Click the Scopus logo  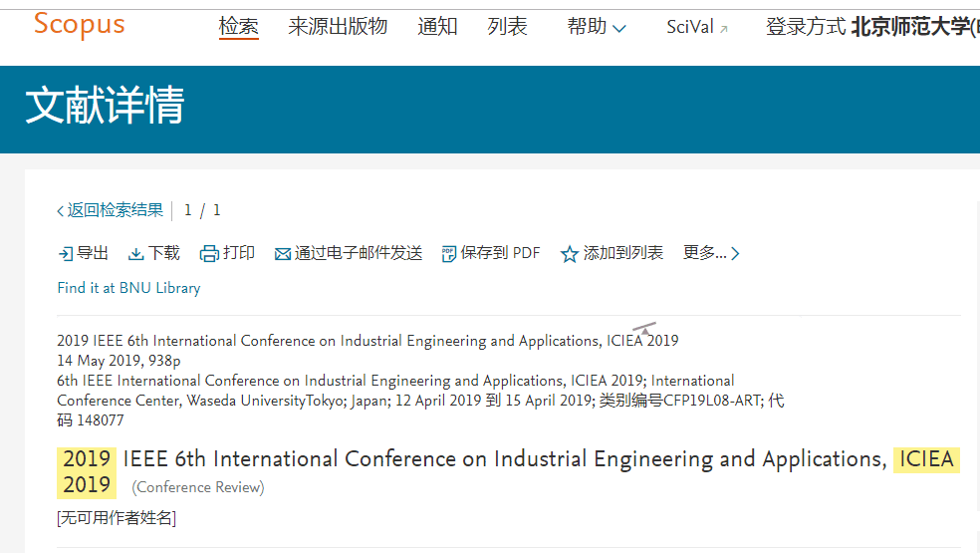[x=79, y=25]
